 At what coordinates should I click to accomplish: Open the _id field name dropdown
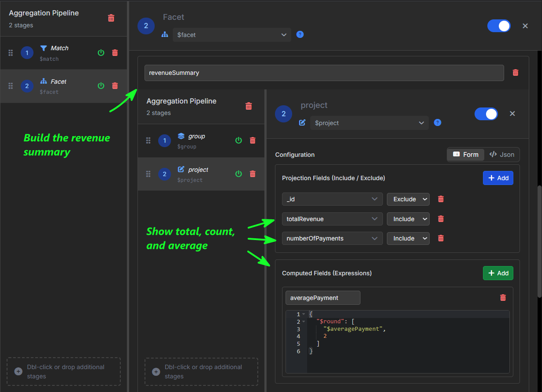[332, 199]
